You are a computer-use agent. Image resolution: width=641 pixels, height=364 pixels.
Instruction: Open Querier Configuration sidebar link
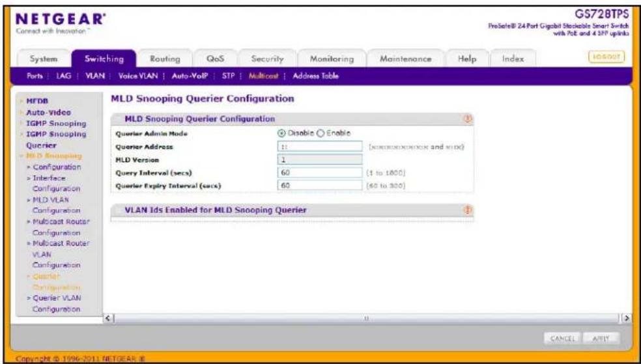56,282
